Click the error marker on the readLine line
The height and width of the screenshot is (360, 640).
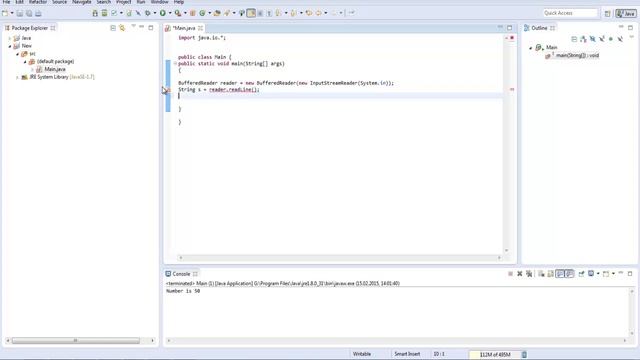(x=168, y=89)
